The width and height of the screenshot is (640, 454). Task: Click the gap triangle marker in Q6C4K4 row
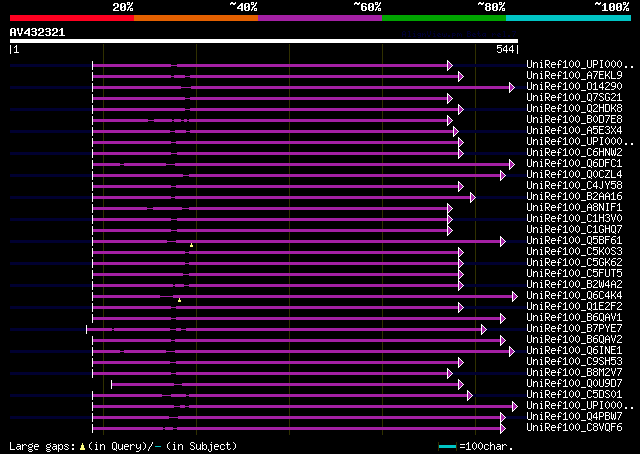coord(179,300)
